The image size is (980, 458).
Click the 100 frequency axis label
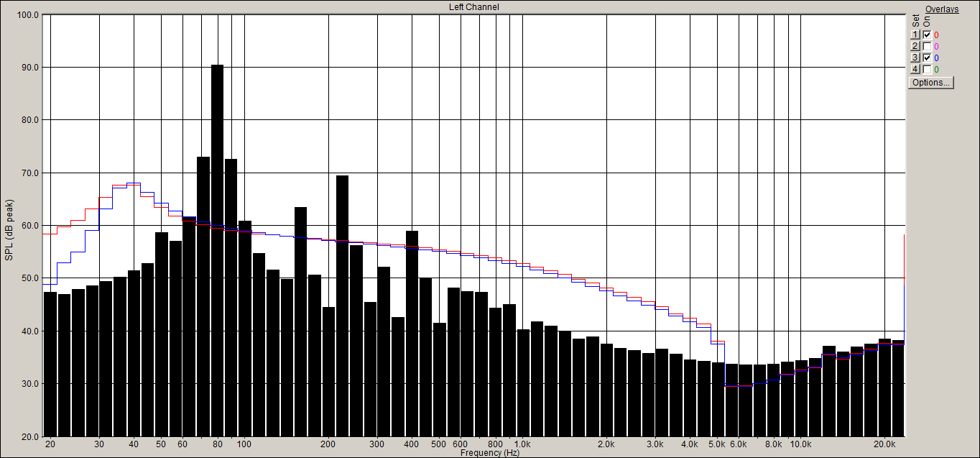pos(244,444)
